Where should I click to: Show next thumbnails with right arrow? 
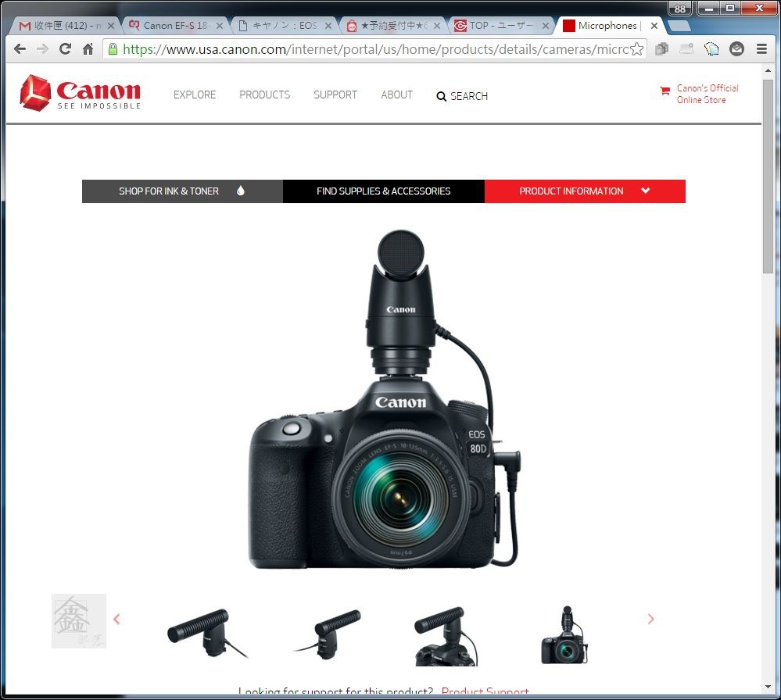(650, 620)
